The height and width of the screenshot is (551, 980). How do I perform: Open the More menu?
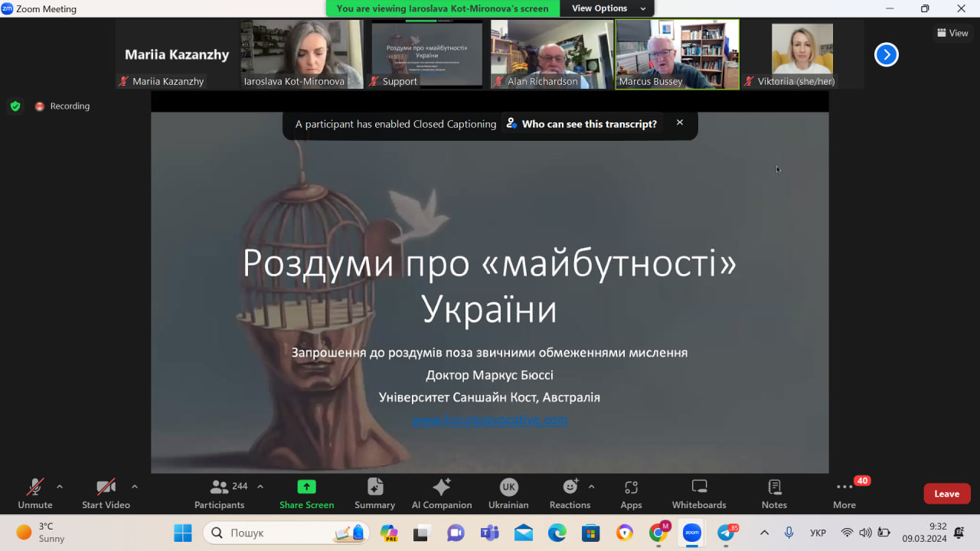coord(844,494)
